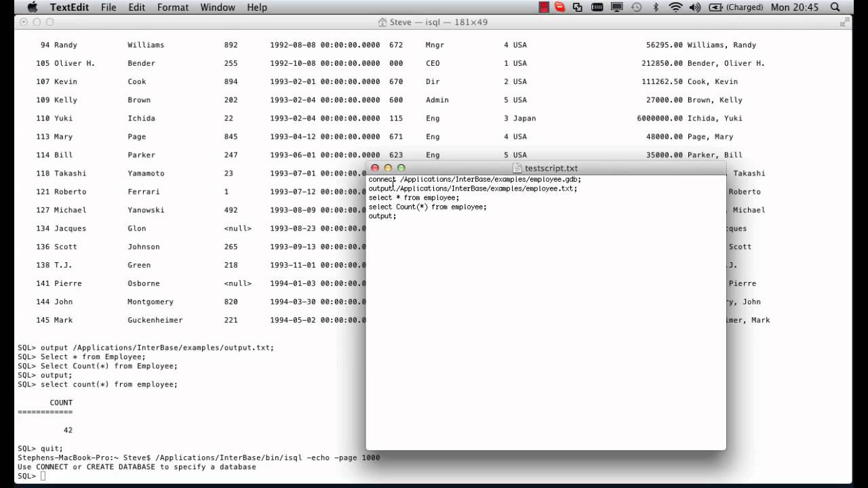868x488 pixels.
Task: Open the volume control in menu bar
Action: (x=694, y=7)
